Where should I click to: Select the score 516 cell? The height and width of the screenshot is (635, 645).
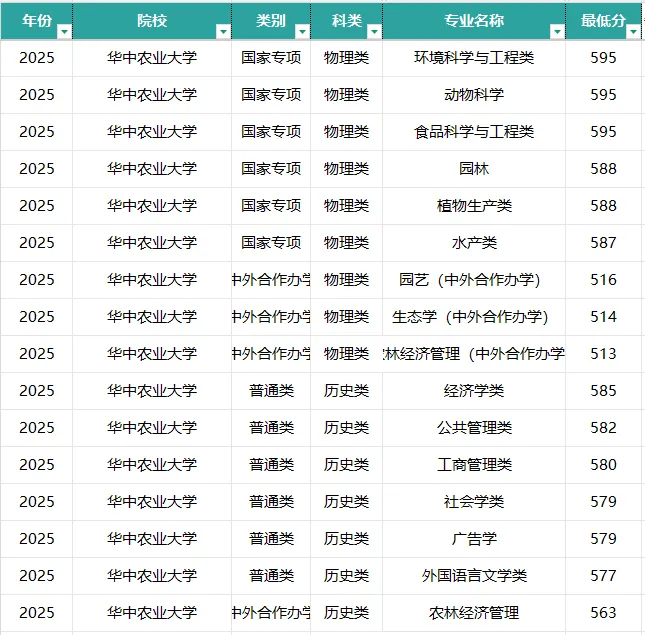pos(603,280)
